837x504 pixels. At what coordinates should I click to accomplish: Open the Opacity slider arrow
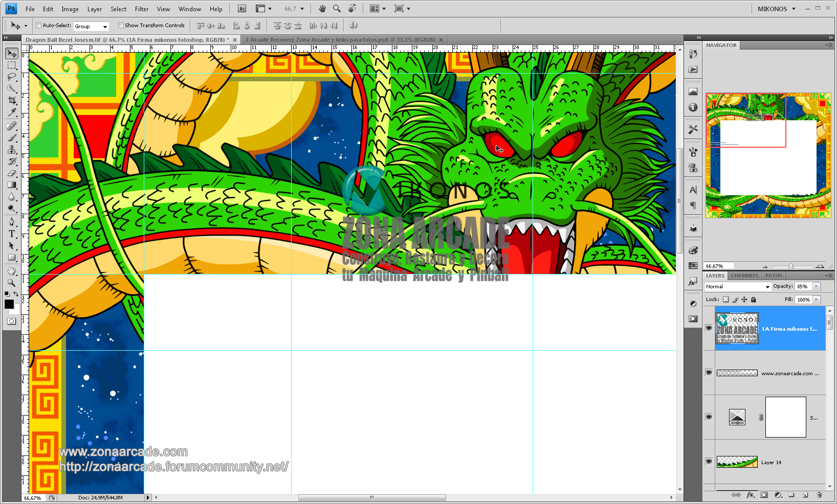[x=817, y=286]
